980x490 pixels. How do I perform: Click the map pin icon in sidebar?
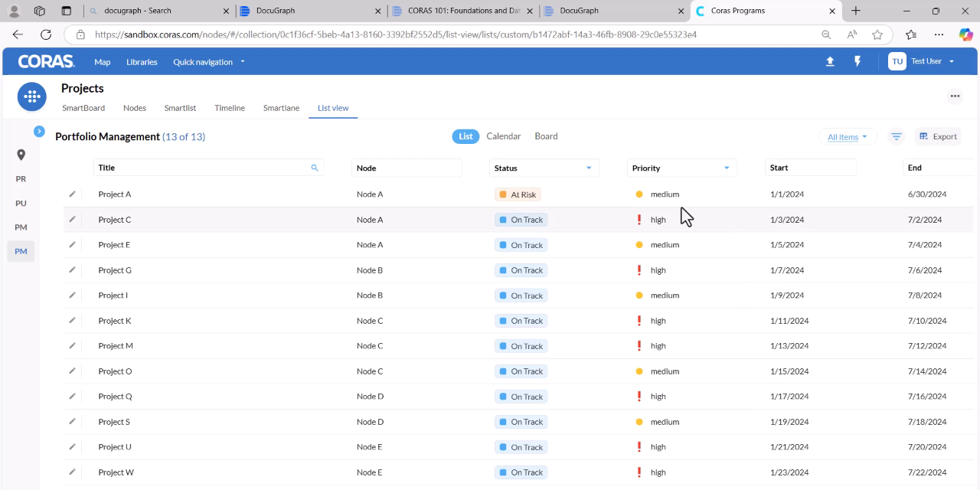click(x=21, y=155)
